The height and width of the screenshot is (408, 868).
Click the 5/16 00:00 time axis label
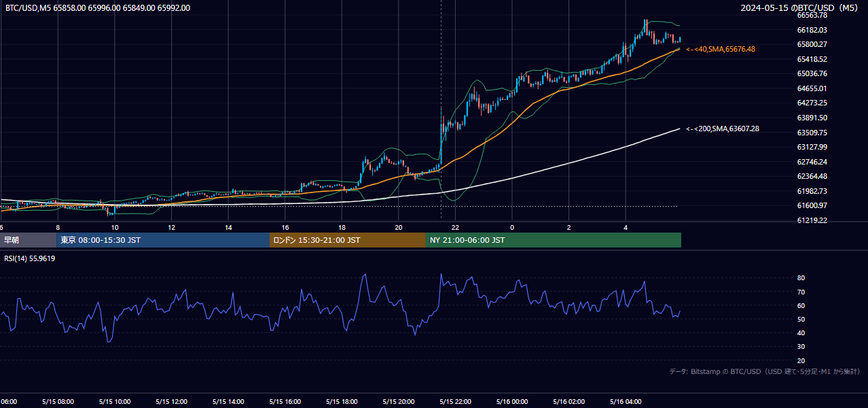point(512,402)
